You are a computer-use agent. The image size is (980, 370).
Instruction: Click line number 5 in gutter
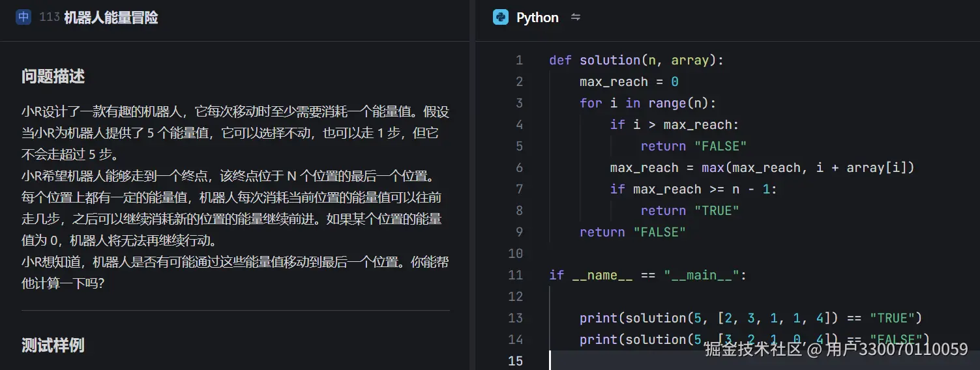coord(519,146)
